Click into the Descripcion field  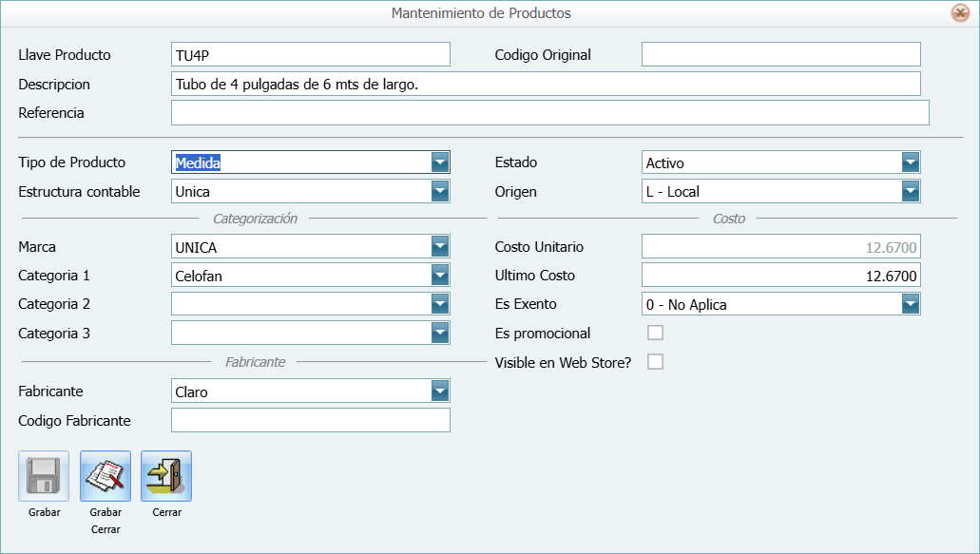pyautogui.click(x=546, y=84)
